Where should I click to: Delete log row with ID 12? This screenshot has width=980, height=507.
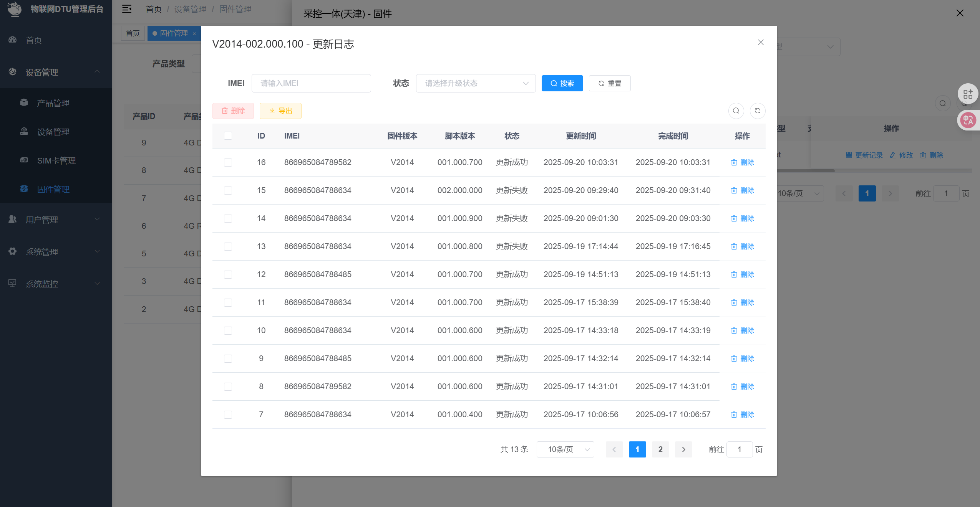(x=743, y=274)
